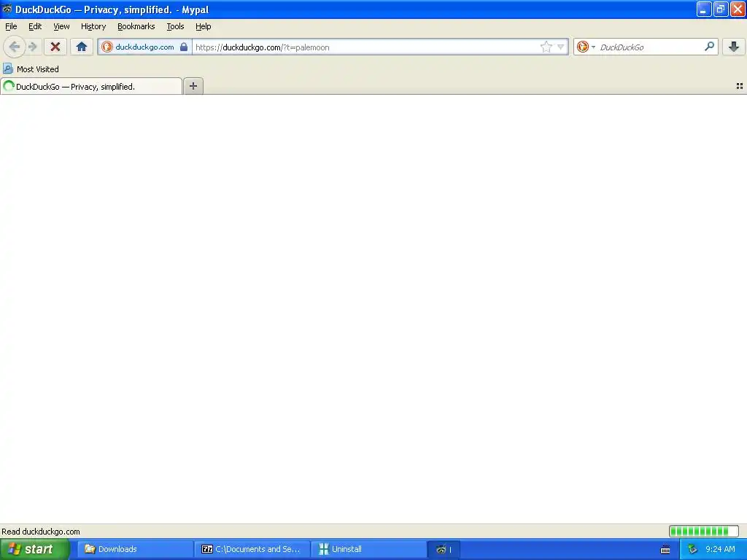Viewport: 747px width, 560px height.
Task: Bookmark this page with the star icon
Action: pos(546,47)
